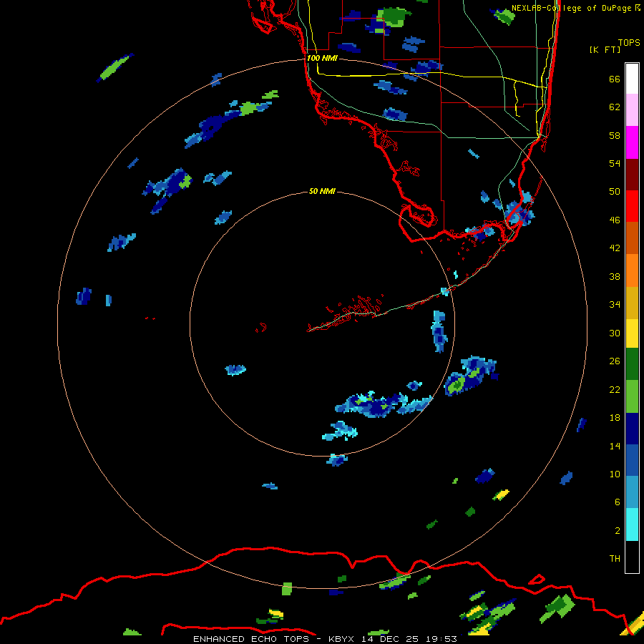Screen dimensions: 644x644
Task: Pick the bright yellow legend swatch
Action: point(632,333)
